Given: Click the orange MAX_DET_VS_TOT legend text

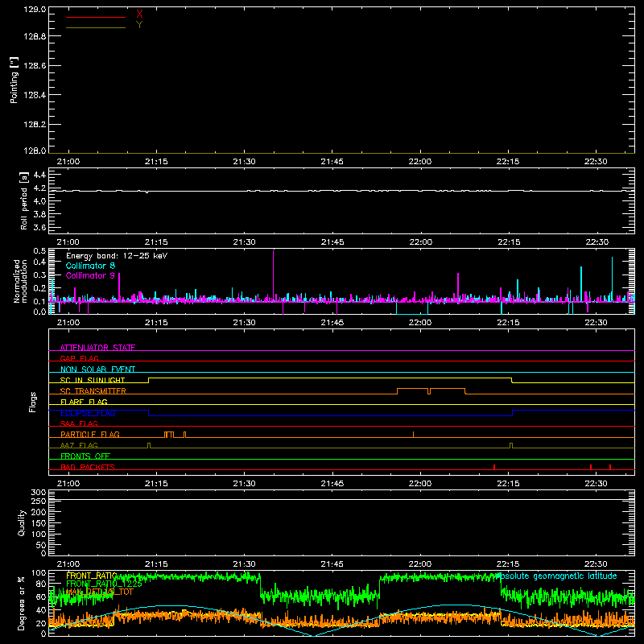Looking at the screenshot, I should (100, 592).
